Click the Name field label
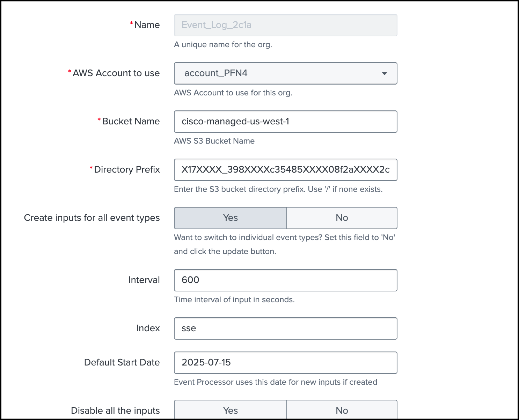This screenshot has width=519, height=420. 147,25
